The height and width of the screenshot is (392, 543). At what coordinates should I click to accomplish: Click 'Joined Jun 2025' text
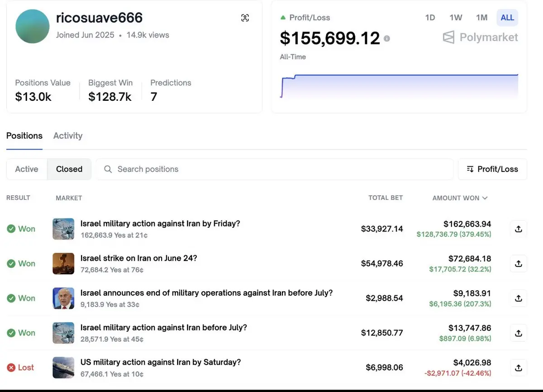(85, 35)
